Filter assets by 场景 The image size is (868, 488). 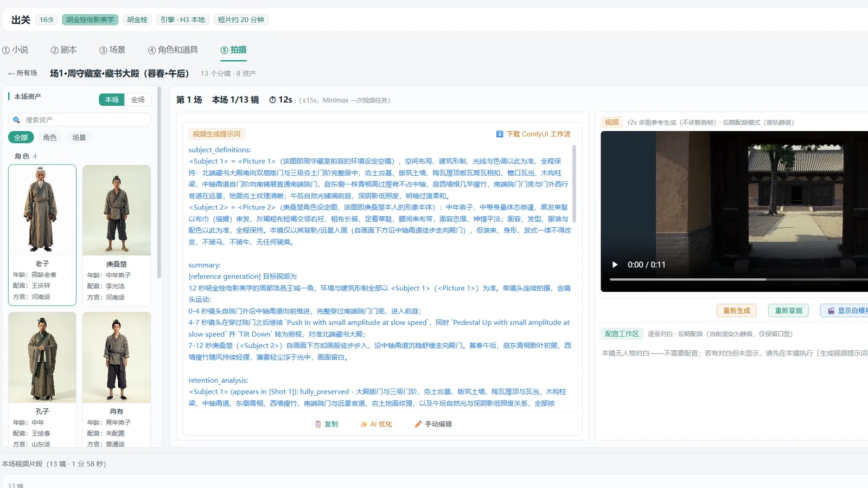tap(79, 138)
